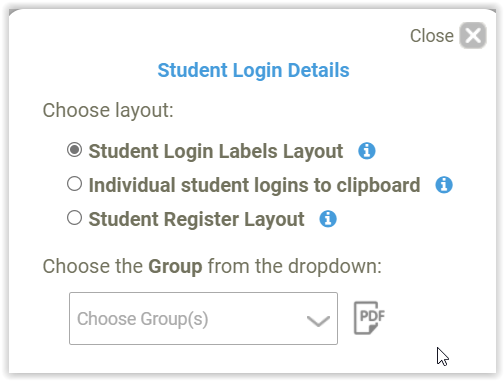This screenshot has height=381, width=504.
Task: Show info for Student Login Labels Layout
Action: (367, 151)
